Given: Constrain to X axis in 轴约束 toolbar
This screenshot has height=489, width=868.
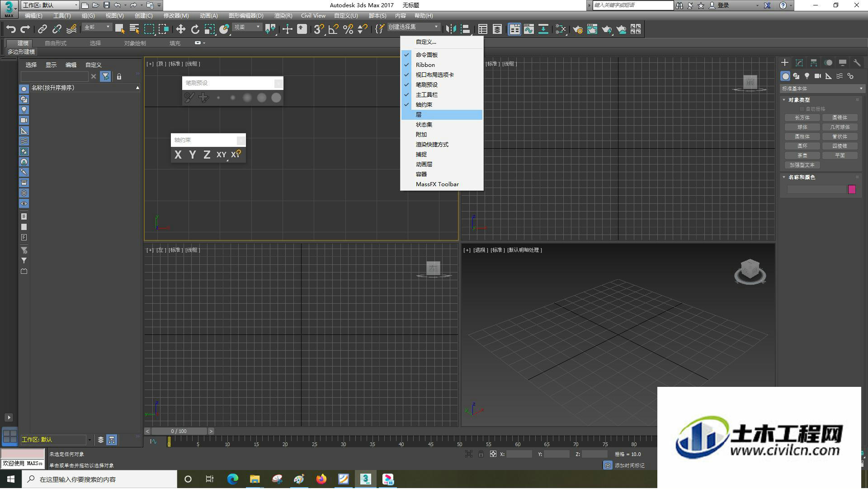Looking at the screenshot, I should (x=178, y=155).
